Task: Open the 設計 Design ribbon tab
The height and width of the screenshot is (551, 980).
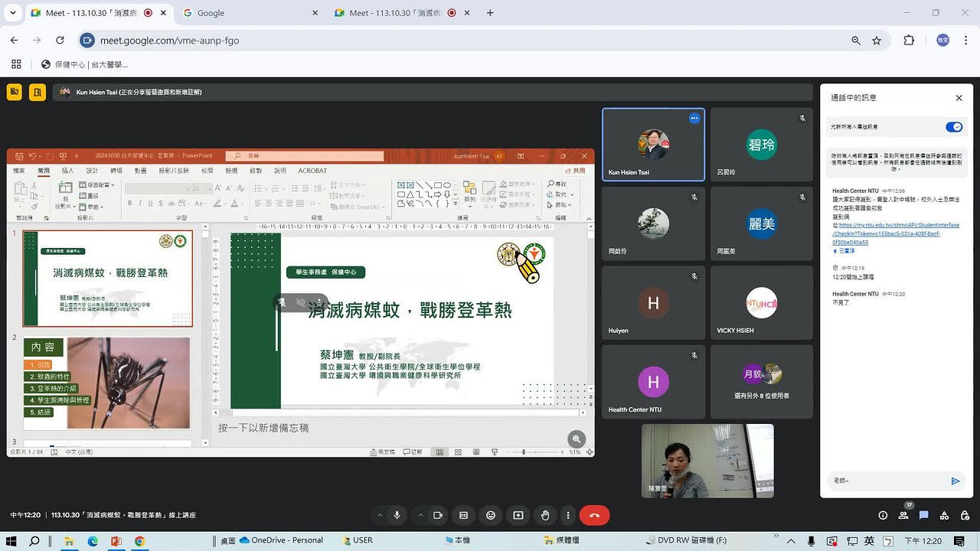Action: click(92, 171)
